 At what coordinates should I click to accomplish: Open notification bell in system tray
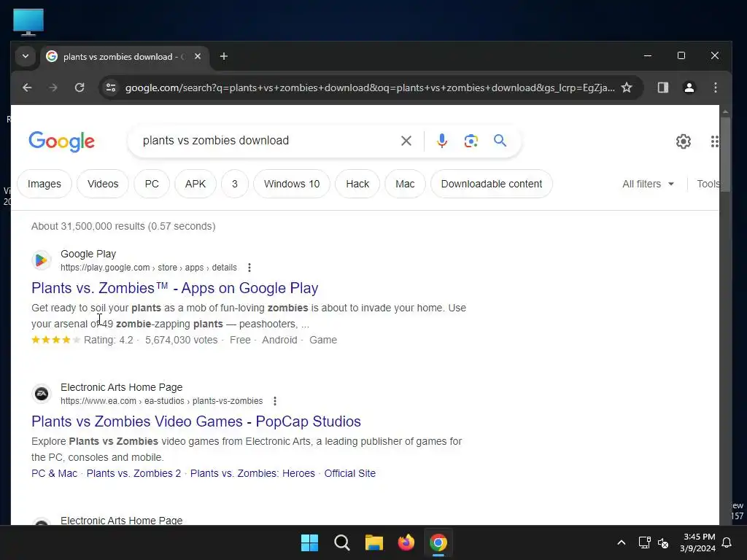pos(727,542)
